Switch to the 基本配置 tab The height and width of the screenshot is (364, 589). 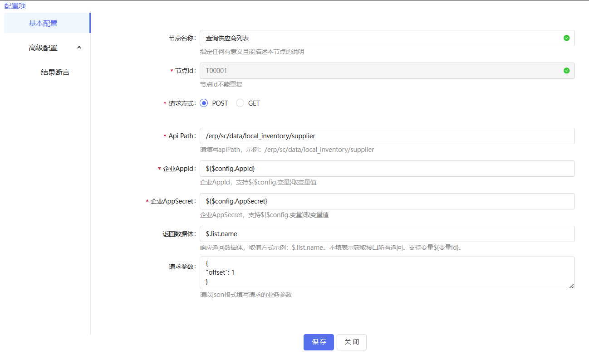43,23
